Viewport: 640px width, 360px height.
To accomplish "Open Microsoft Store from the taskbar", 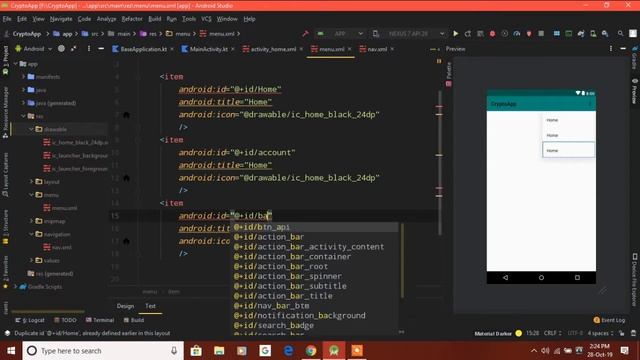I will pos(196,351).
